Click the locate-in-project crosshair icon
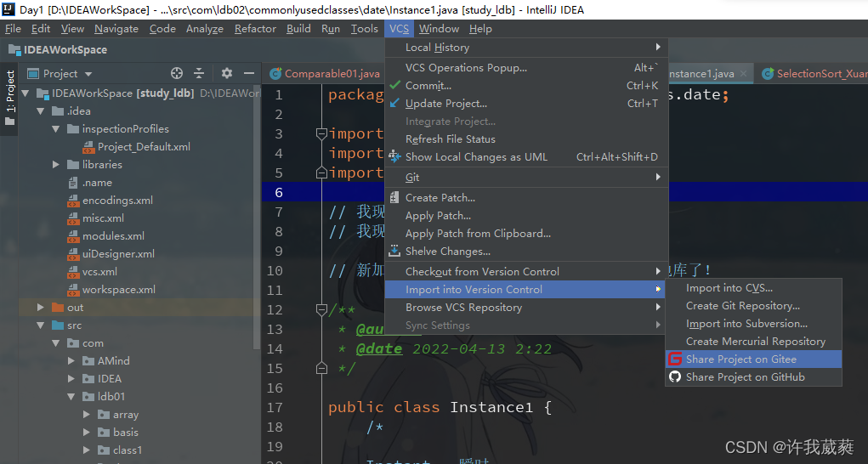The height and width of the screenshot is (464, 868). coord(177,73)
